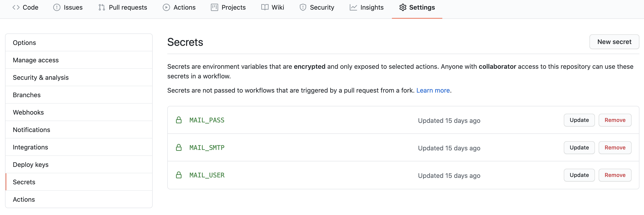Remove the MAIL_SMTP secret
This screenshot has width=644, height=215.
tap(615, 148)
